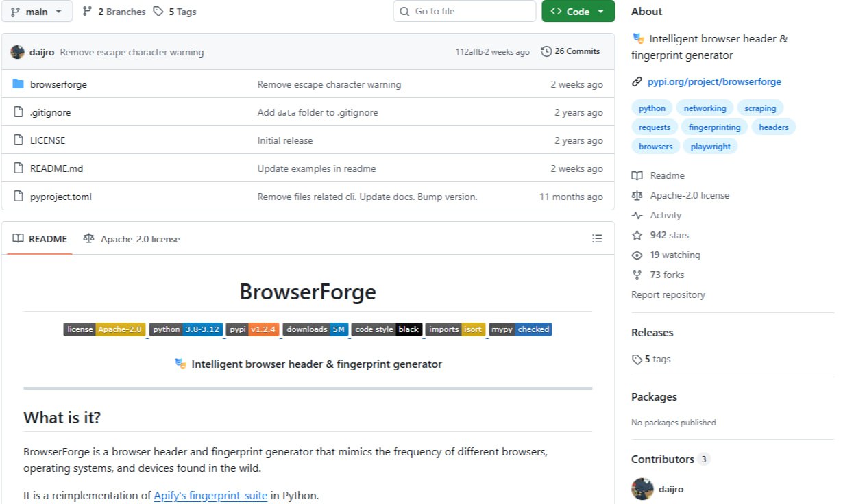Image resolution: width=854 pixels, height=504 pixels.
Task: Open the browserforge folder
Action: pyautogui.click(x=58, y=84)
